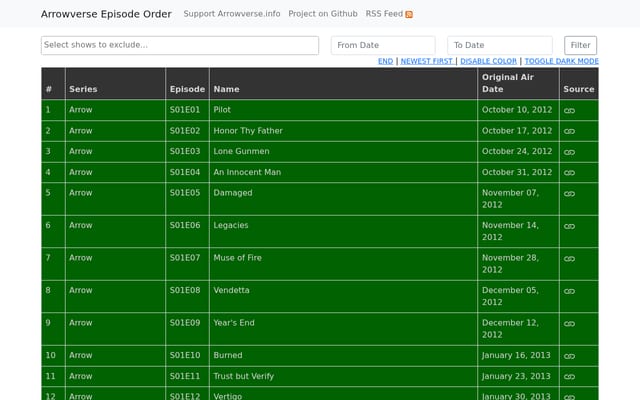
Task: Select the episode name Year's End
Action: (x=234, y=323)
